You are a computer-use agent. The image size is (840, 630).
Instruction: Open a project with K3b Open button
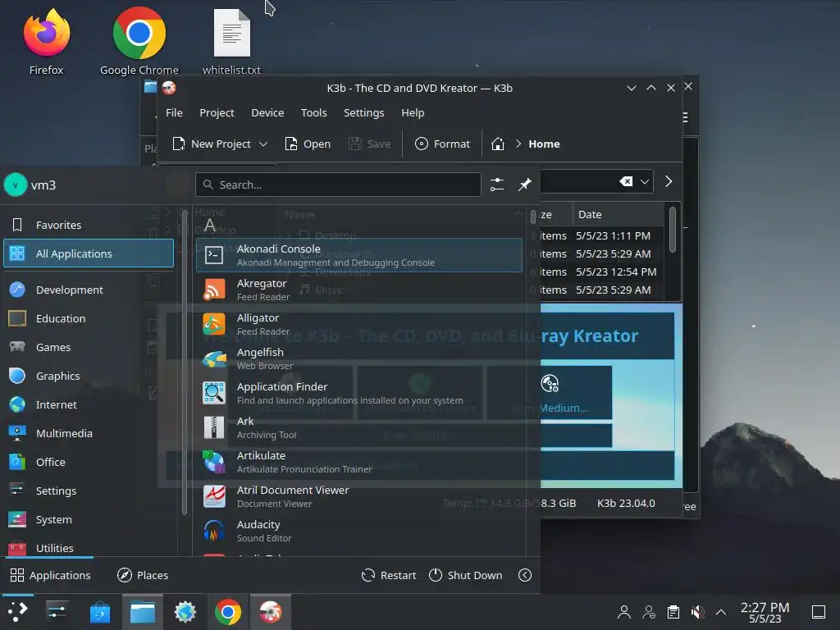(308, 144)
